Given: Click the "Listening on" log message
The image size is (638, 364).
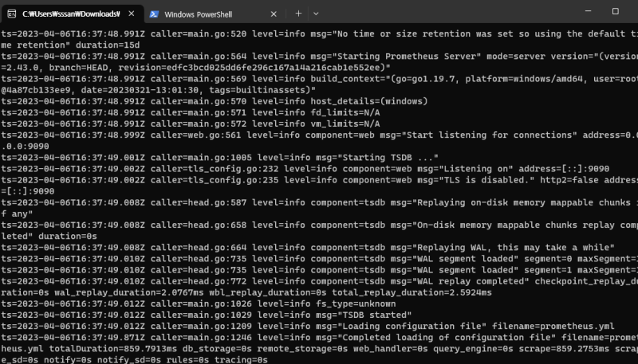Looking at the screenshot, I should click(x=478, y=169).
